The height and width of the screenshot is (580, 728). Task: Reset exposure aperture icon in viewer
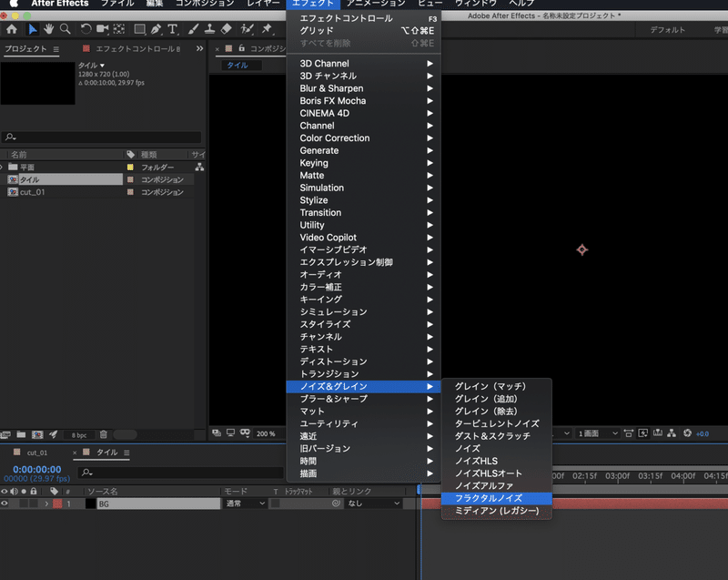pos(688,433)
